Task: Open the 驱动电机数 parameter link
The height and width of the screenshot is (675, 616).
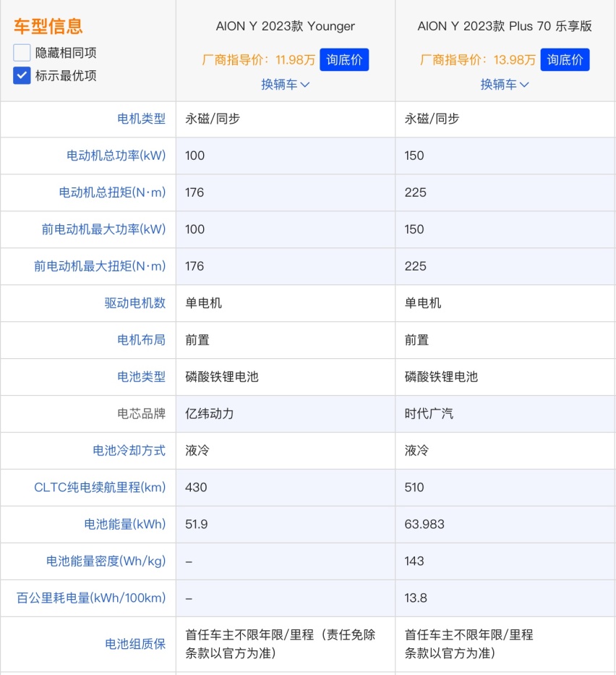Action: pos(134,303)
